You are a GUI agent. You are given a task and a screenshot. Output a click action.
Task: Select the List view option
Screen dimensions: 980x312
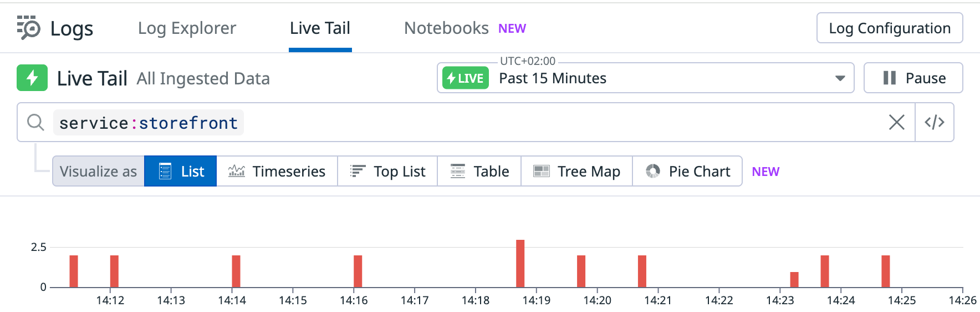pos(181,171)
